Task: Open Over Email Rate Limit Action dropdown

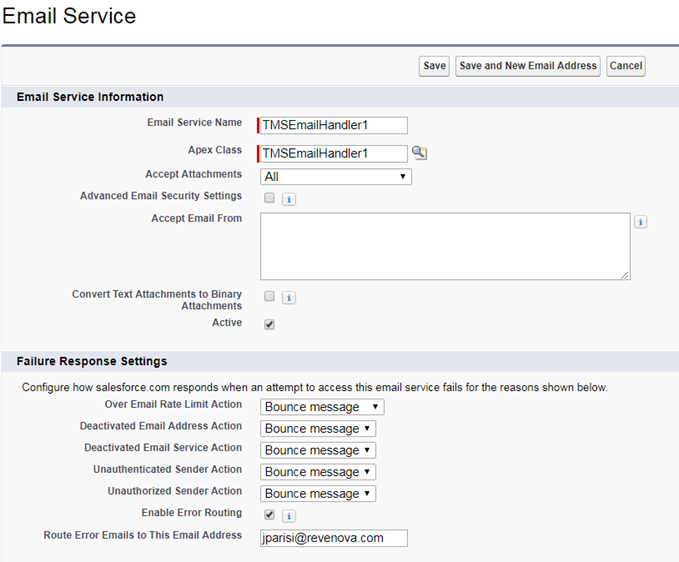Action: click(322, 407)
